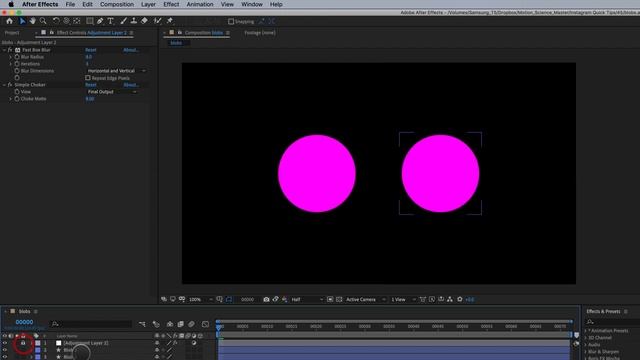Click About for Simple Choker
This screenshot has width=640, height=360.
(131, 85)
